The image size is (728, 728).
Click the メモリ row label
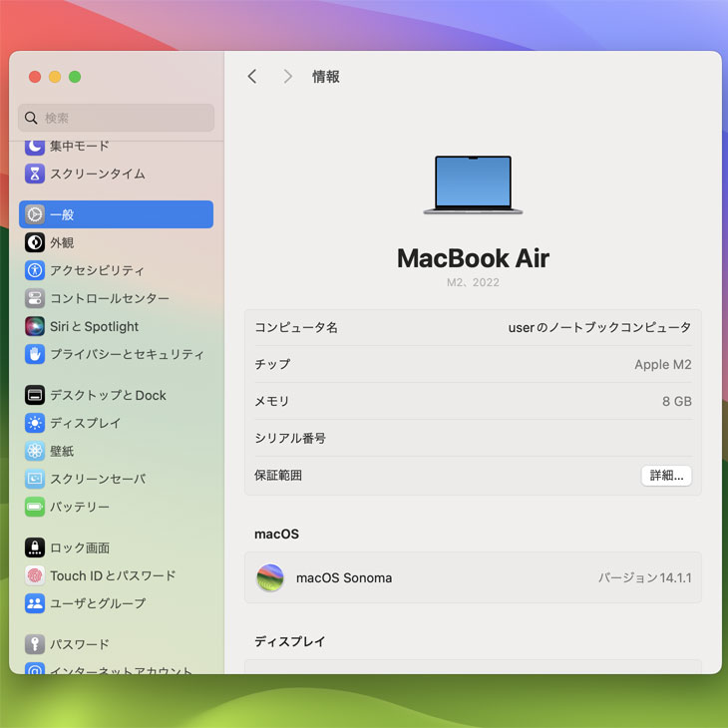[x=272, y=401]
